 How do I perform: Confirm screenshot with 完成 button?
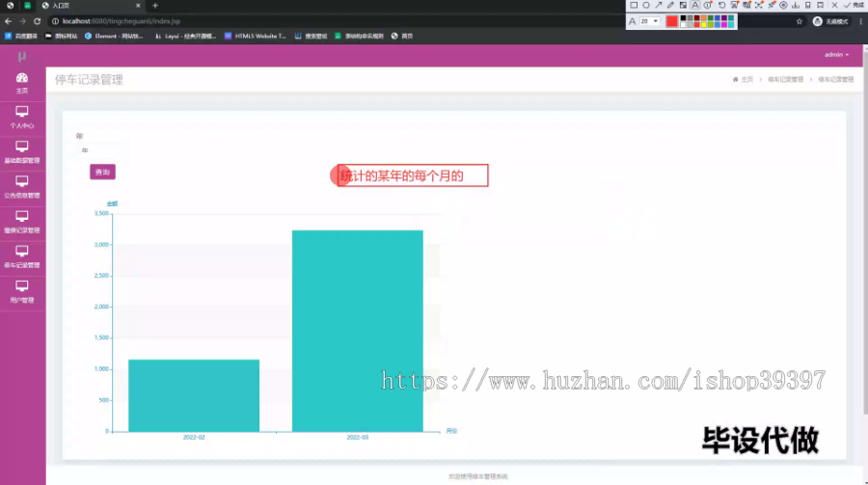click(x=854, y=5)
